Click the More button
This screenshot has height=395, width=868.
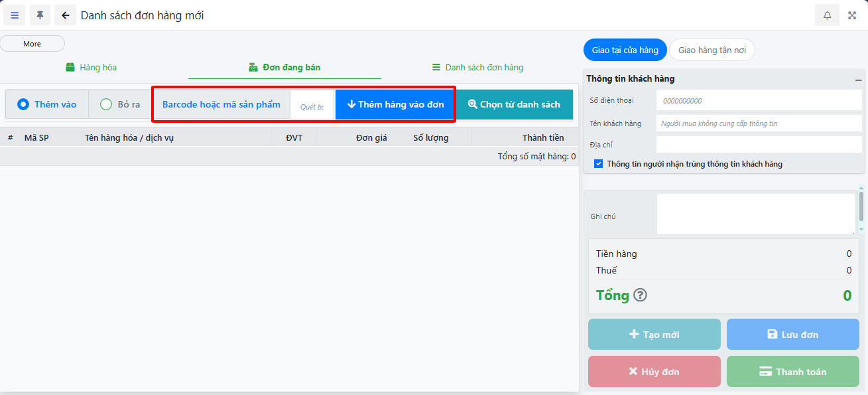(32, 44)
